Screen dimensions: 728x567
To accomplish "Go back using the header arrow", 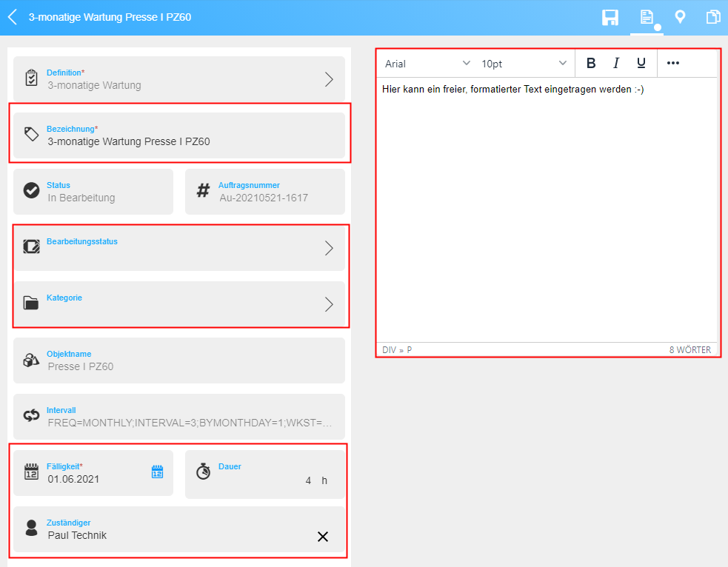I will [13, 17].
